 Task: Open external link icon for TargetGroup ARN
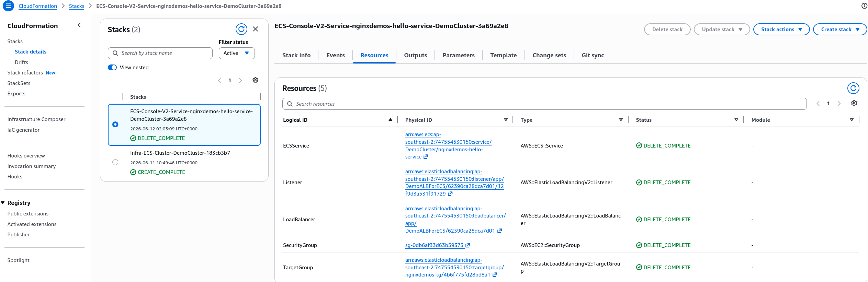coord(495,275)
